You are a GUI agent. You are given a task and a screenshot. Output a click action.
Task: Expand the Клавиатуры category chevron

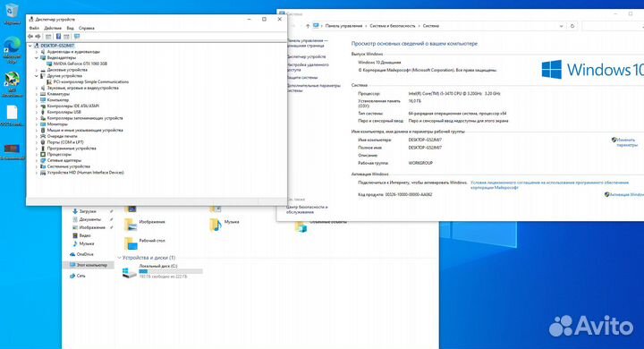tap(37, 94)
